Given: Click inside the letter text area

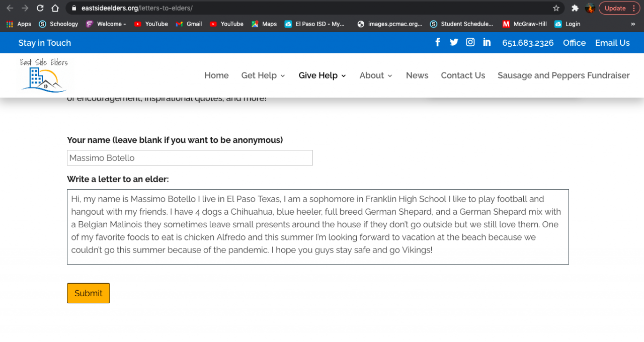Looking at the screenshot, I should point(317,226).
